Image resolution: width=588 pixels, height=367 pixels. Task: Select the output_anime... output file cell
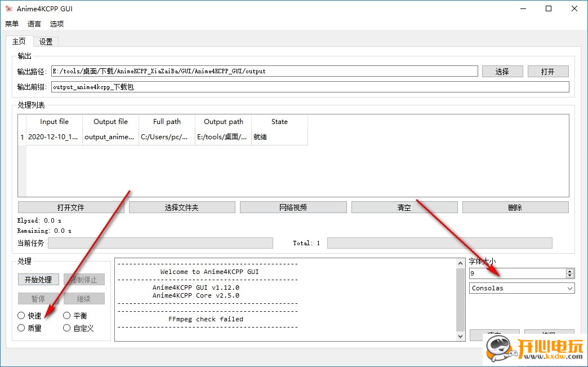[110, 137]
